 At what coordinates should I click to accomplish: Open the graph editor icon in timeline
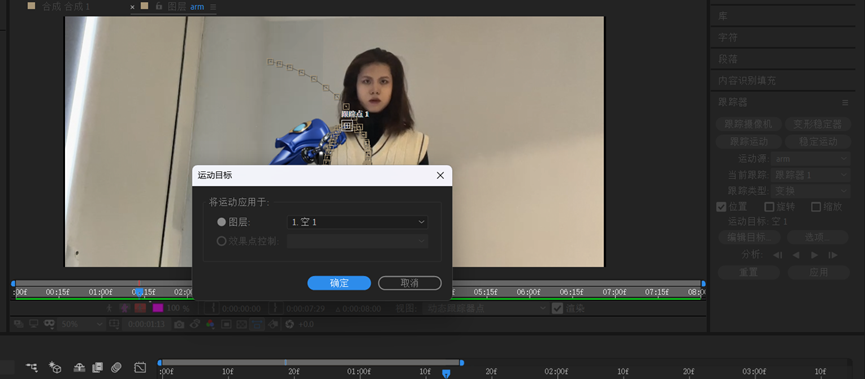click(140, 367)
